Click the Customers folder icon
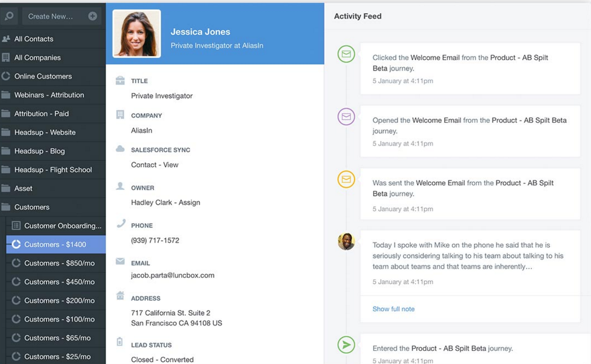This screenshot has width=591, height=364. pyautogui.click(x=6, y=207)
